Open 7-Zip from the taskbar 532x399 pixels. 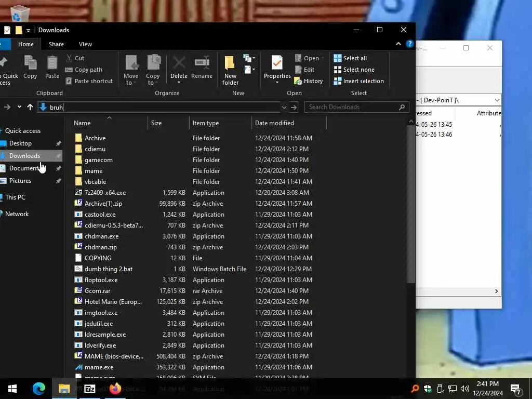click(x=89, y=389)
